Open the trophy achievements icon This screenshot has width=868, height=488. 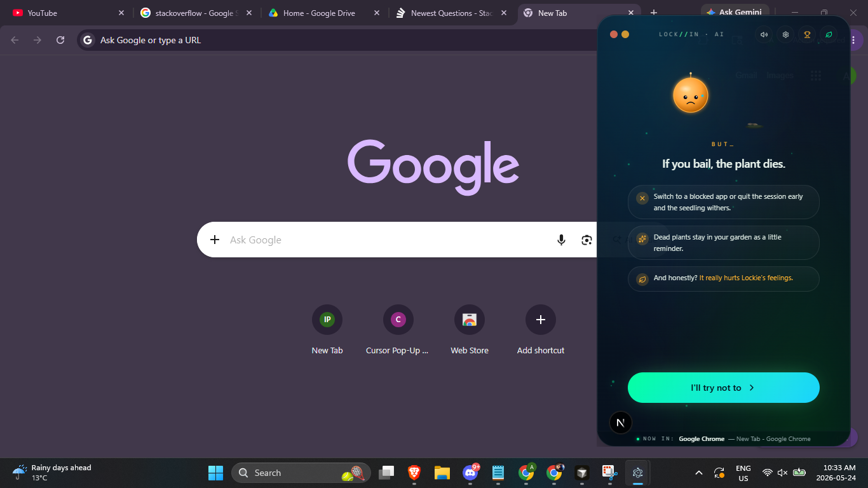[x=807, y=34]
